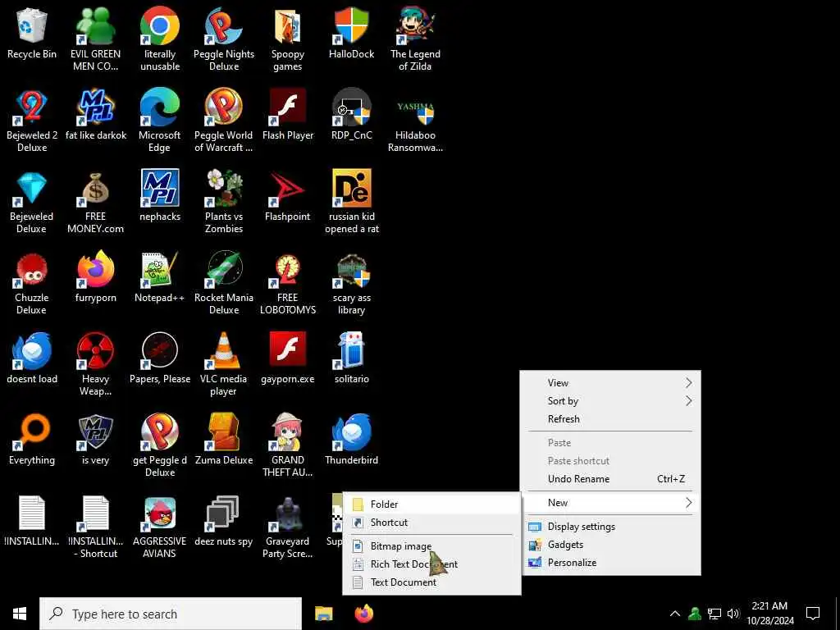Viewport: 840px width, 630px height.
Task: Choose Personalize in the context menu
Action: [610, 563]
